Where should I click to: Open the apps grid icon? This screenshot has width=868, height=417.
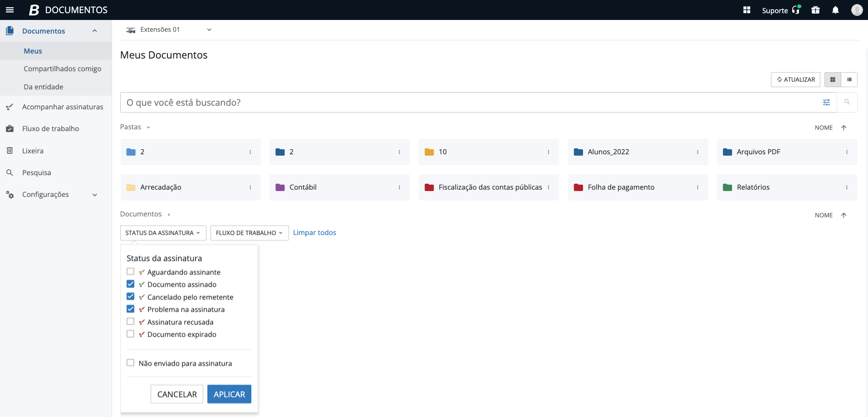746,10
